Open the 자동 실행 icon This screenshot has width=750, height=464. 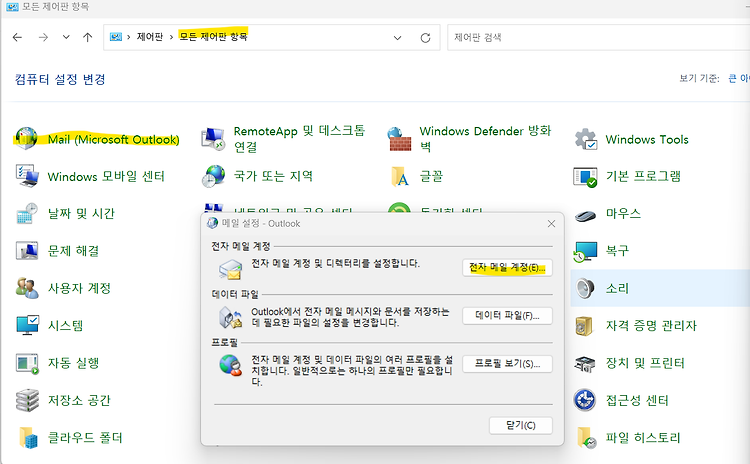point(27,363)
